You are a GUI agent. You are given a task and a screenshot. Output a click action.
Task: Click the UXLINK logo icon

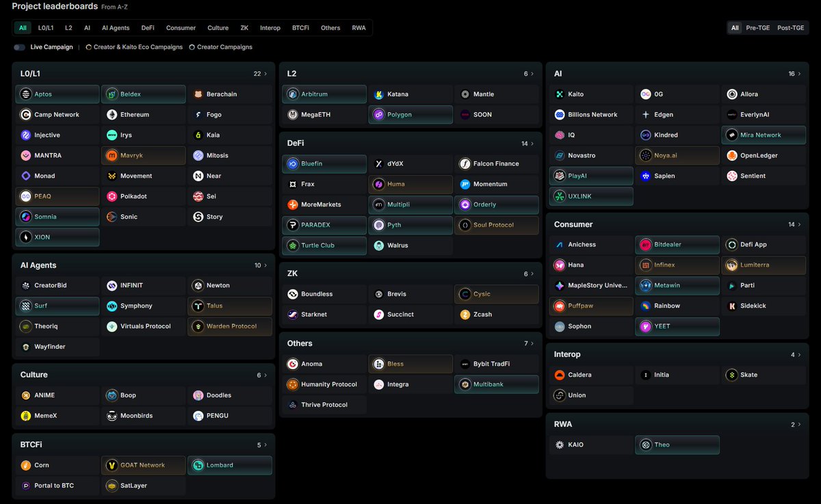pos(559,196)
